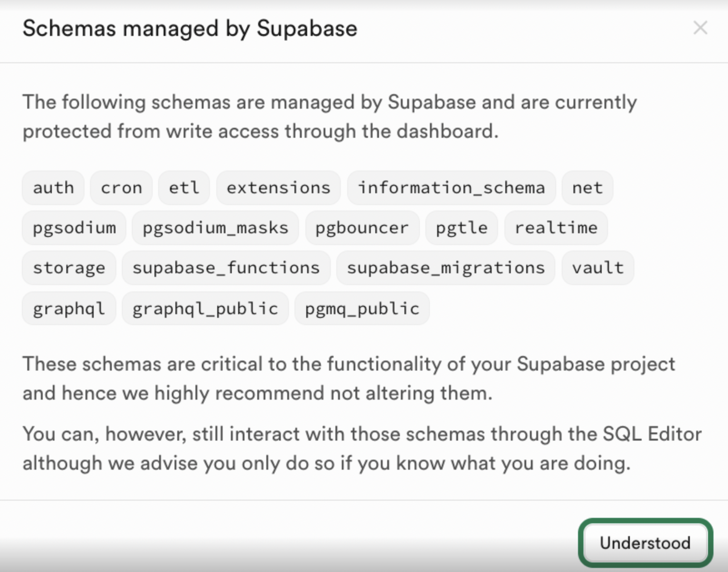Select the storage schema badge
Viewport: 728px width, 572px height.
(69, 268)
